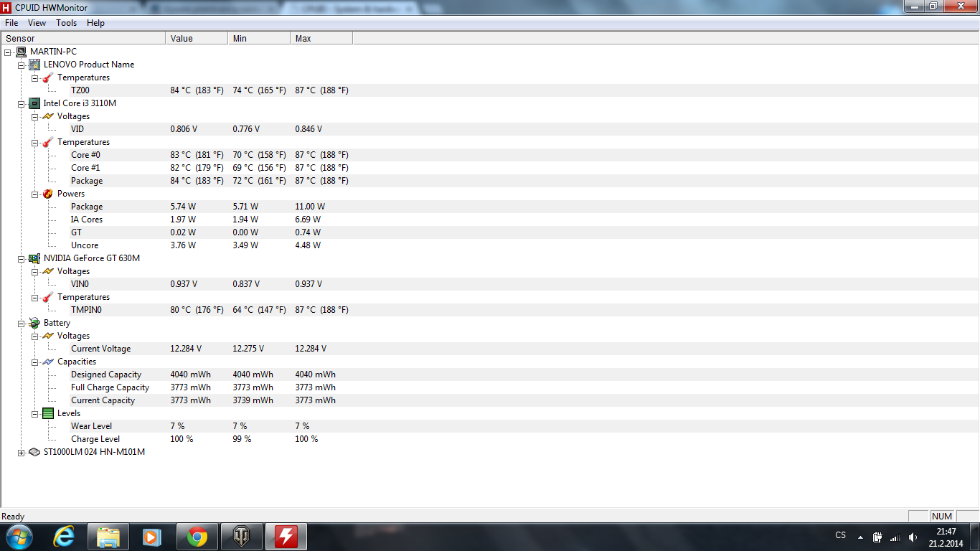
Task: Click the LENOVO Temperatures thermometer icon
Action: [48, 77]
